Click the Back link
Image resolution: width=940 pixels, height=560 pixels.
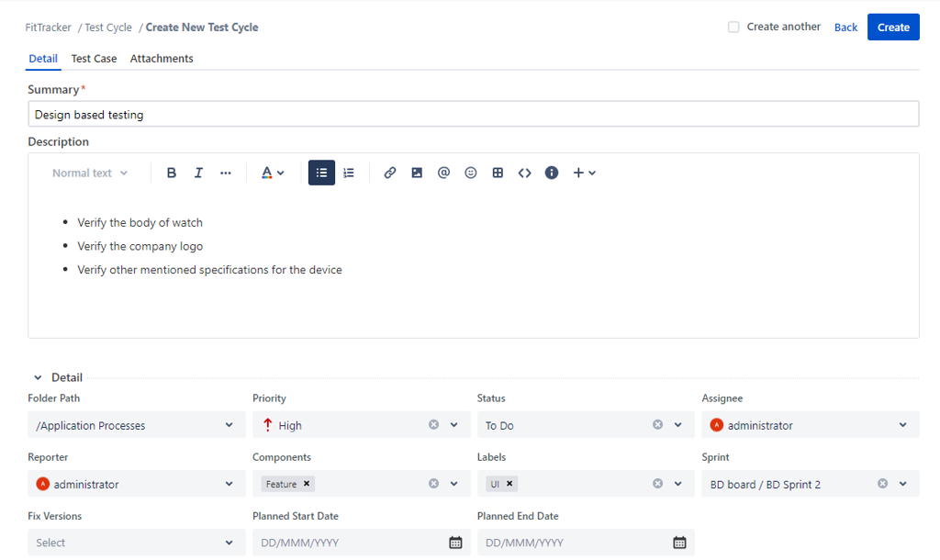(x=845, y=27)
